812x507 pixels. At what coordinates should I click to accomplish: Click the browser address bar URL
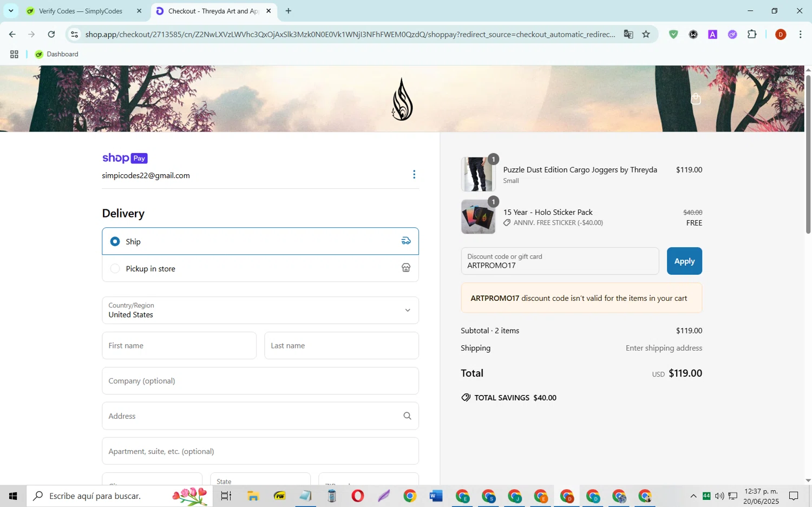[x=350, y=34]
